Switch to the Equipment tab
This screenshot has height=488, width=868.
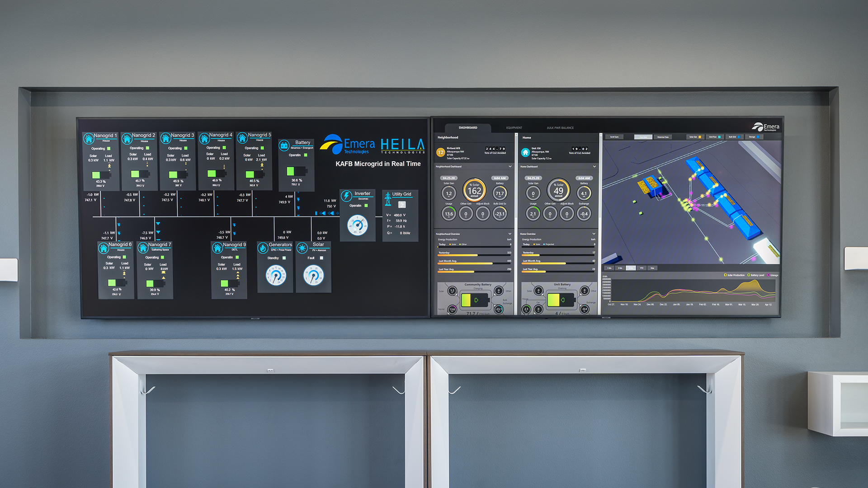point(514,128)
